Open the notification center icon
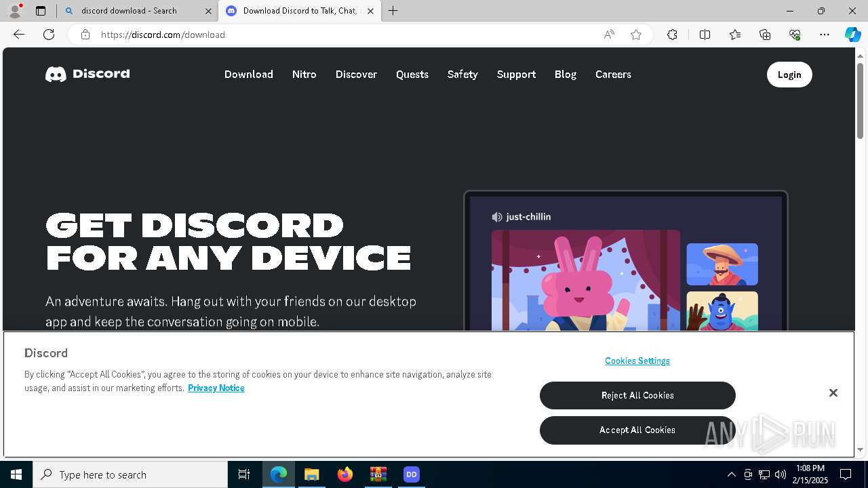The width and height of the screenshot is (868, 488). (x=846, y=474)
